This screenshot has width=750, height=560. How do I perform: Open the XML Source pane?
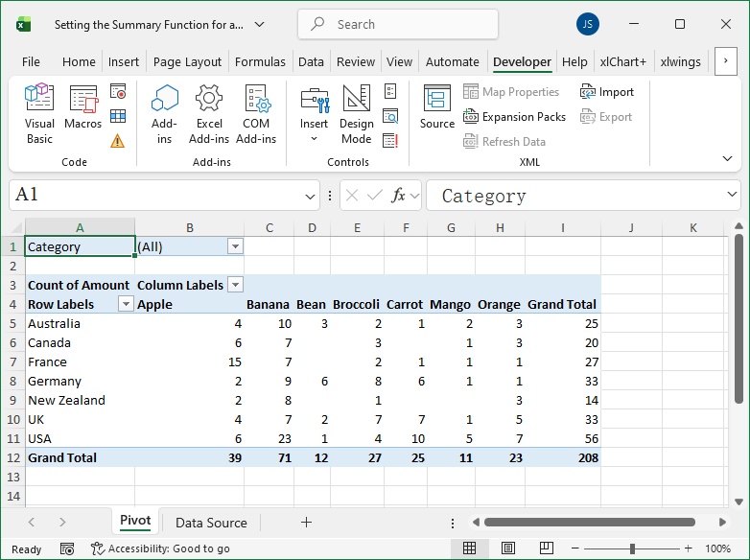point(436,107)
